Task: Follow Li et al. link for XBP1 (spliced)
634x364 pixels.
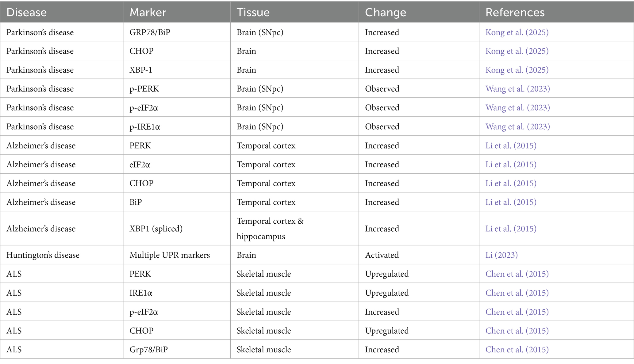Action: (x=511, y=229)
